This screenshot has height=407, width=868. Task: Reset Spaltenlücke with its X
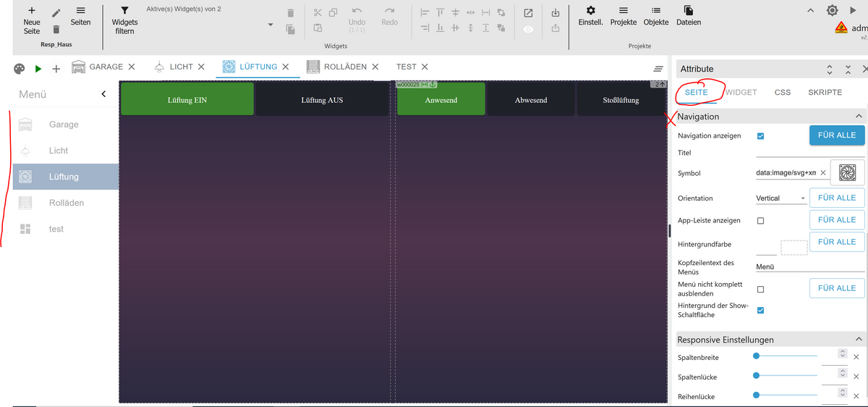pyautogui.click(x=856, y=376)
